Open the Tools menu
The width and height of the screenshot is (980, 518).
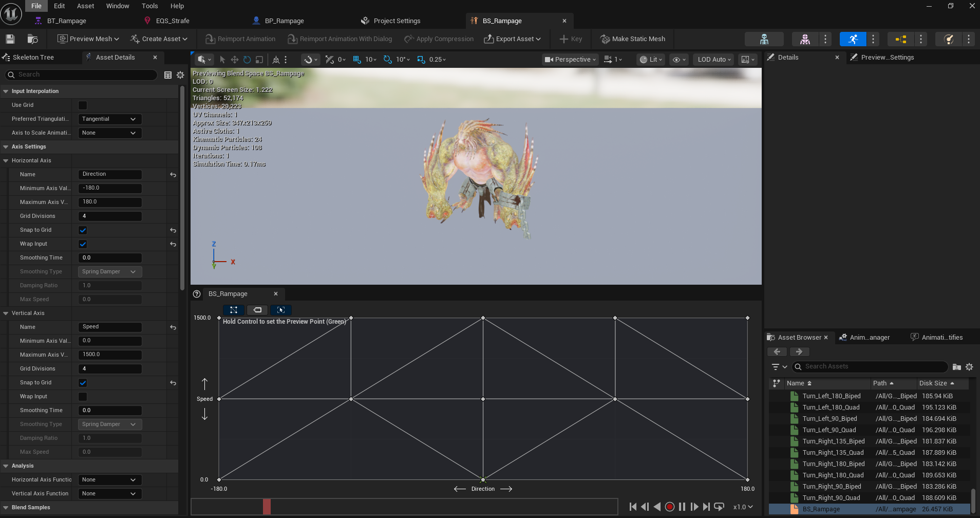[150, 6]
